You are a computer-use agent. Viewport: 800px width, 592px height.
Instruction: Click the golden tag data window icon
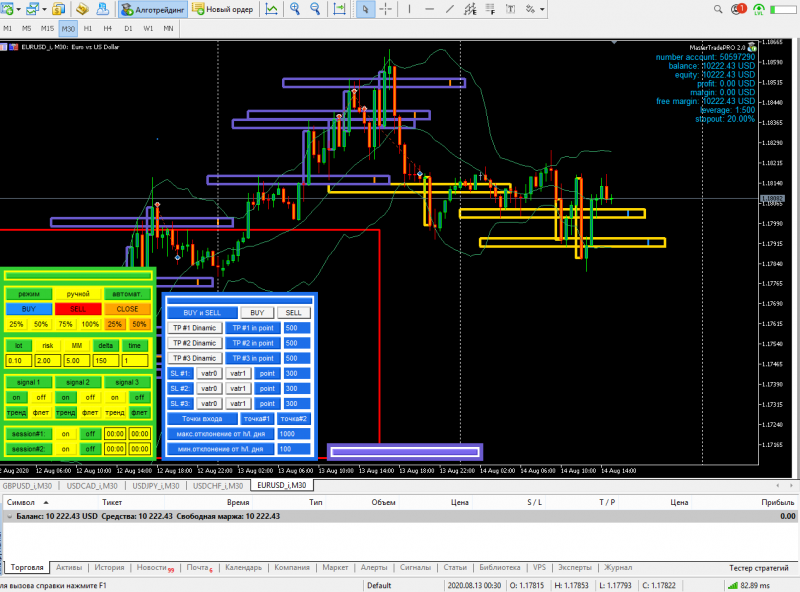point(82,9)
